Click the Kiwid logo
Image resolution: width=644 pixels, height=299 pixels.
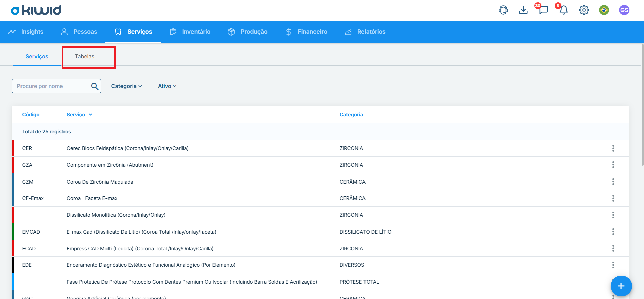(x=36, y=10)
